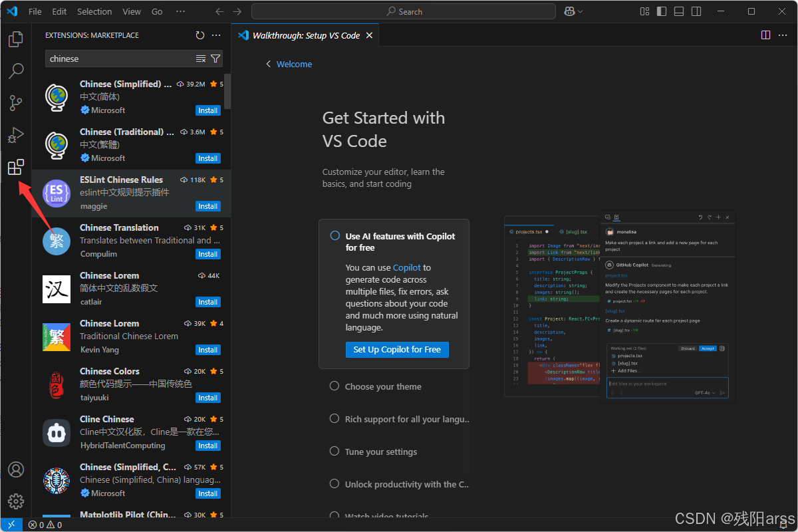Install Cline Chinese extension
The height and width of the screenshot is (532, 798).
(208, 446)
